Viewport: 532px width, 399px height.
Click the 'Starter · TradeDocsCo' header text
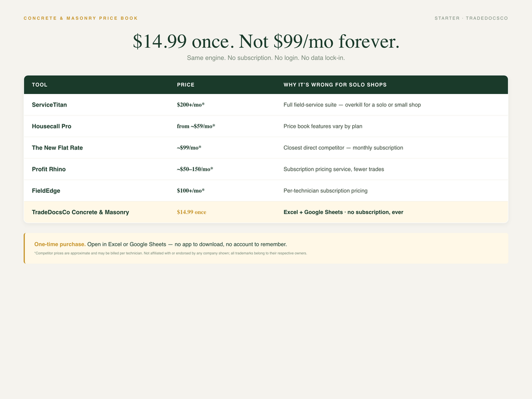pyautogui.click(x=471, y=18)
